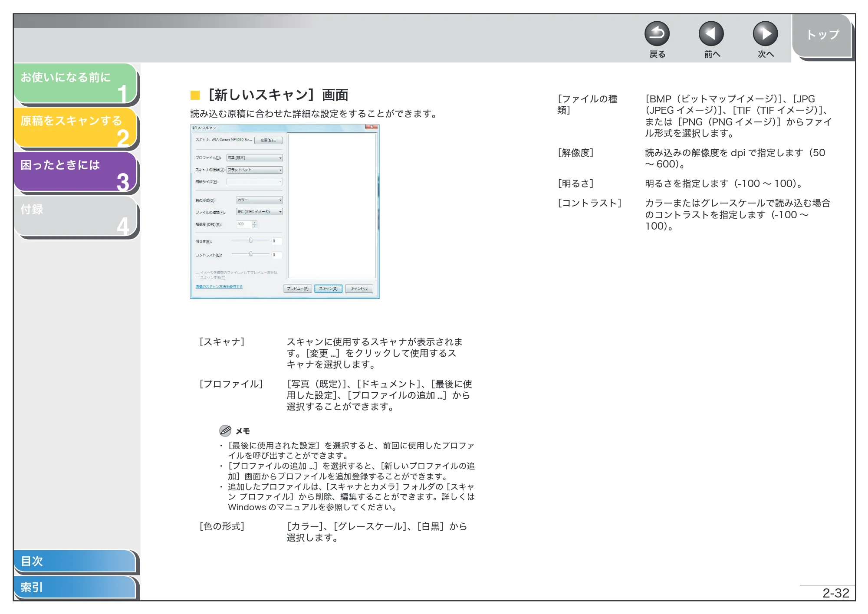Click the プレビュー(P) button

click(x=297, y=289)
